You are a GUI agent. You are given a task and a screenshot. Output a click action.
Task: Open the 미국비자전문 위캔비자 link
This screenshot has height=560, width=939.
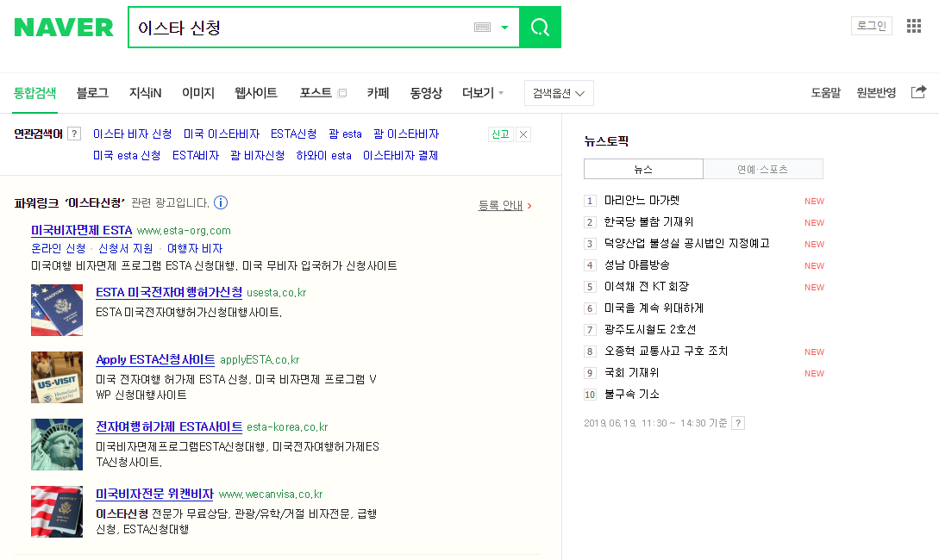(x=155, y=495)
